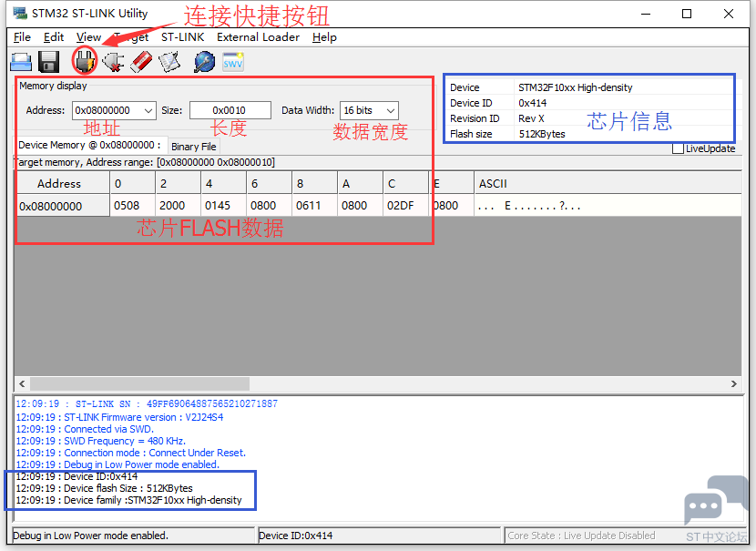756x551 pixels.
Task: Click the Size input field
Action: [230, 111]
